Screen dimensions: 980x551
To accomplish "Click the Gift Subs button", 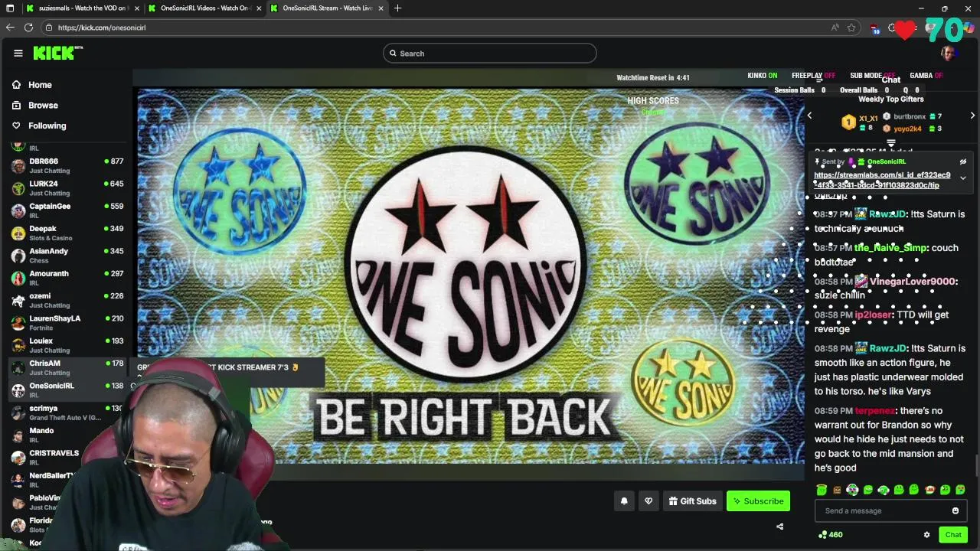I will point(692,501).
